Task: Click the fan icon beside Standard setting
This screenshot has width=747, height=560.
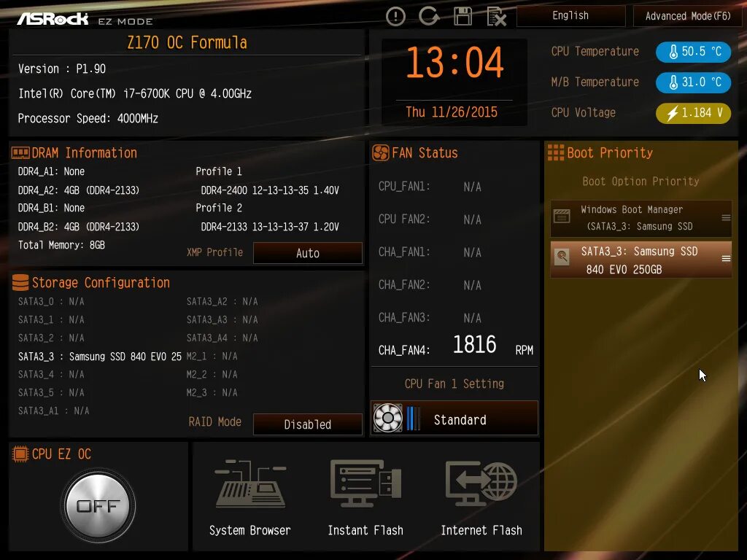Action: point(388,418)
